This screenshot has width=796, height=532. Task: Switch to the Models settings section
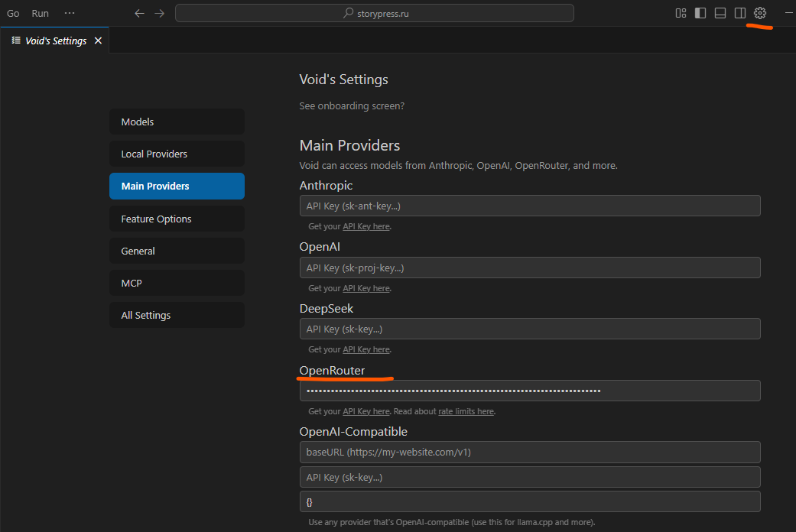click(x=177, y=122)
